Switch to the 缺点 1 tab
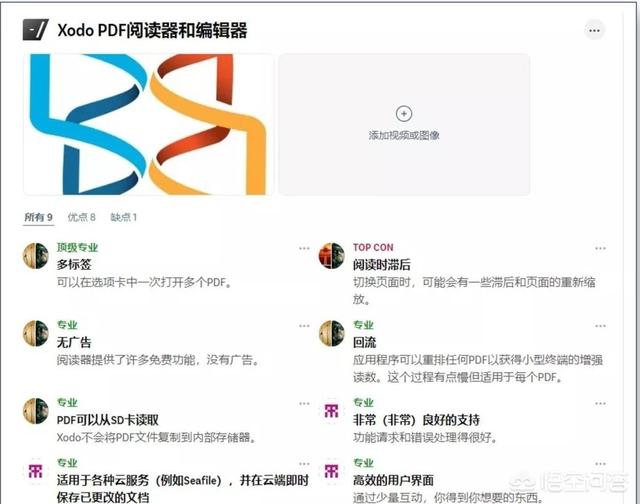The width and height of the screenshot is (640, 504). (x=124, y=217)
